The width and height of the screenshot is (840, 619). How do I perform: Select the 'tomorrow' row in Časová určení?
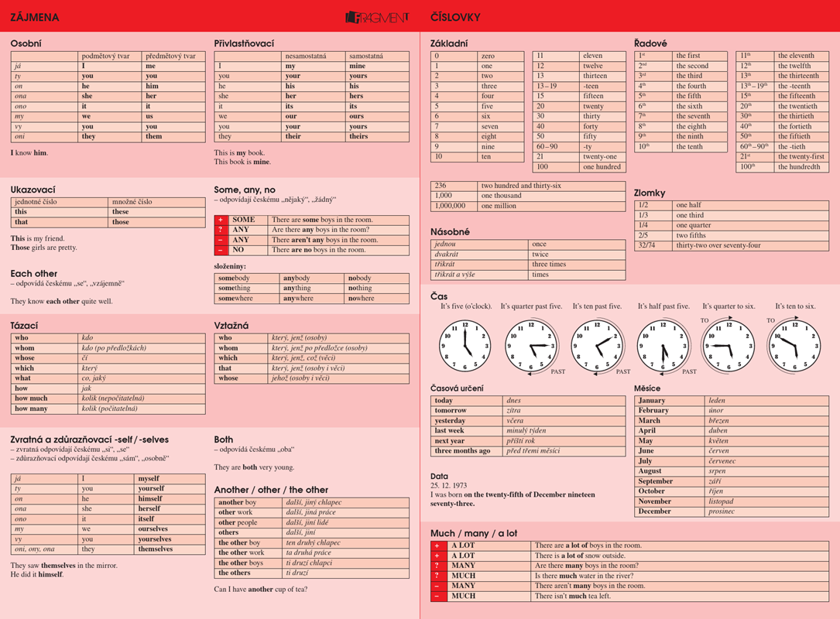(466, 411)
